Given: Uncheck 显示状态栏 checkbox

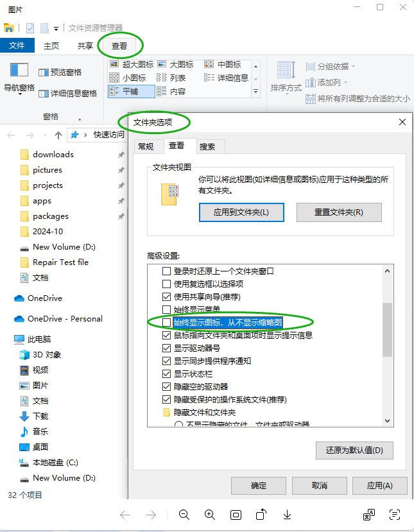Looking at the screenshot, I should click(x=166, y=374).
